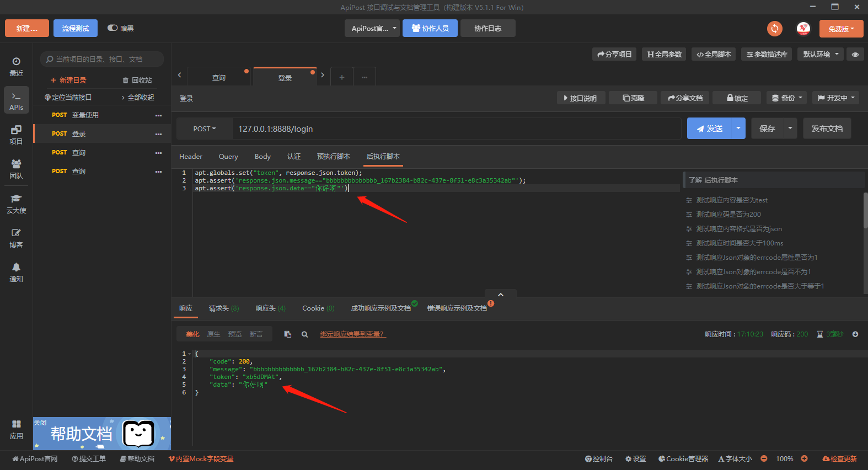868x470 pixels.
Task: Decrease font size with minus icon
Action: [764, 458]
